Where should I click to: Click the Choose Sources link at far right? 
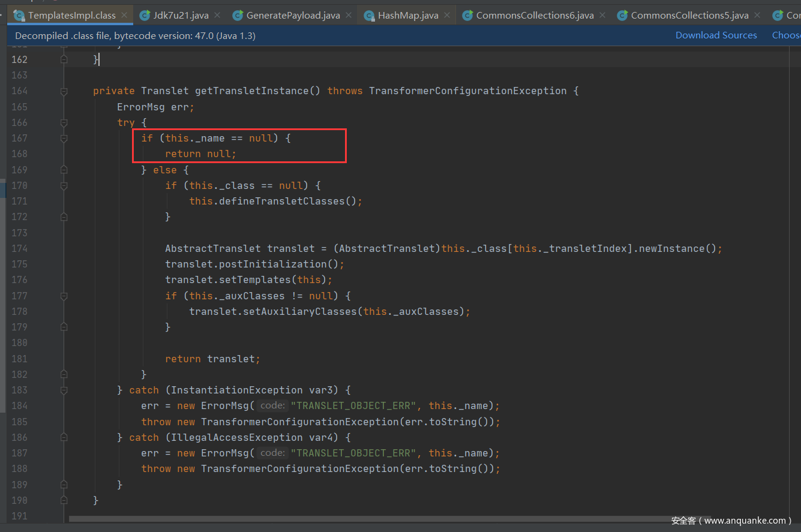pyautogui.click(x=786, y=35)
